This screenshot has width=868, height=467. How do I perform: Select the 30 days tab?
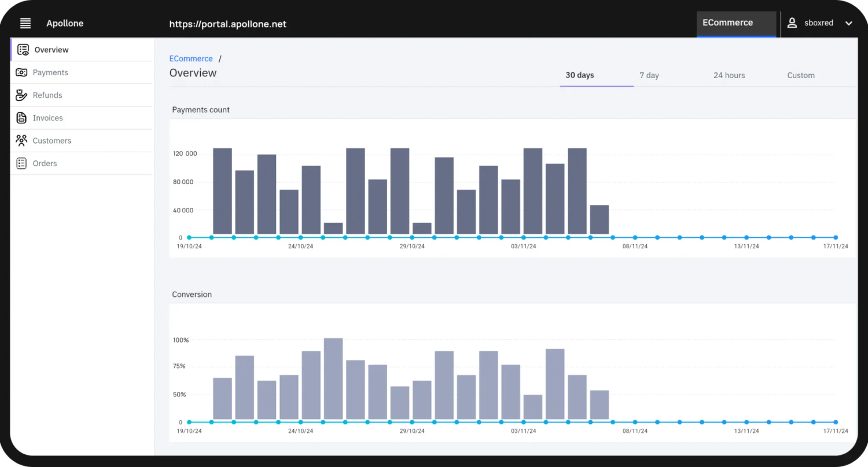pyautogui.click(x=579, y=75)
